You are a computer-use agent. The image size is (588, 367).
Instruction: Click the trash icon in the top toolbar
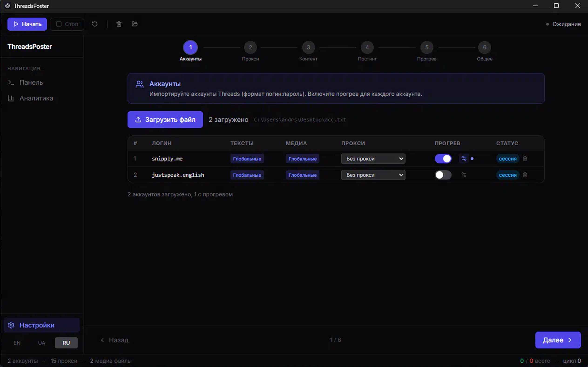pyautogui.click(x=119, y=24)
